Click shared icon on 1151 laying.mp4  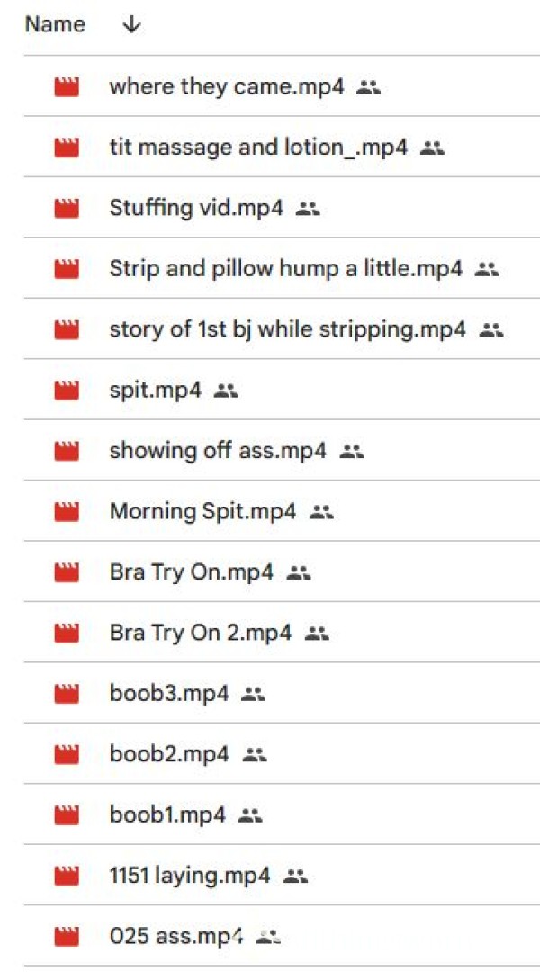295,875
